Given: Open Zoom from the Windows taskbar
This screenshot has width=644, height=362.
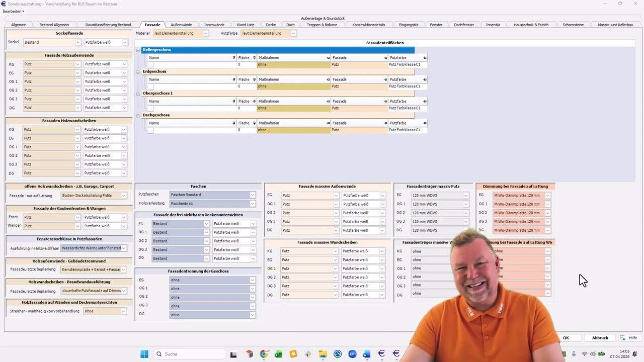Looking at the screenshot, I should [x=352, y=354].
